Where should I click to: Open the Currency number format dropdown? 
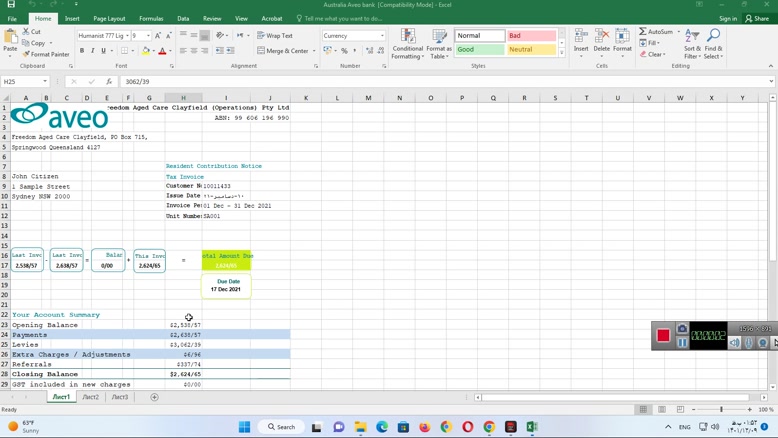382,36
